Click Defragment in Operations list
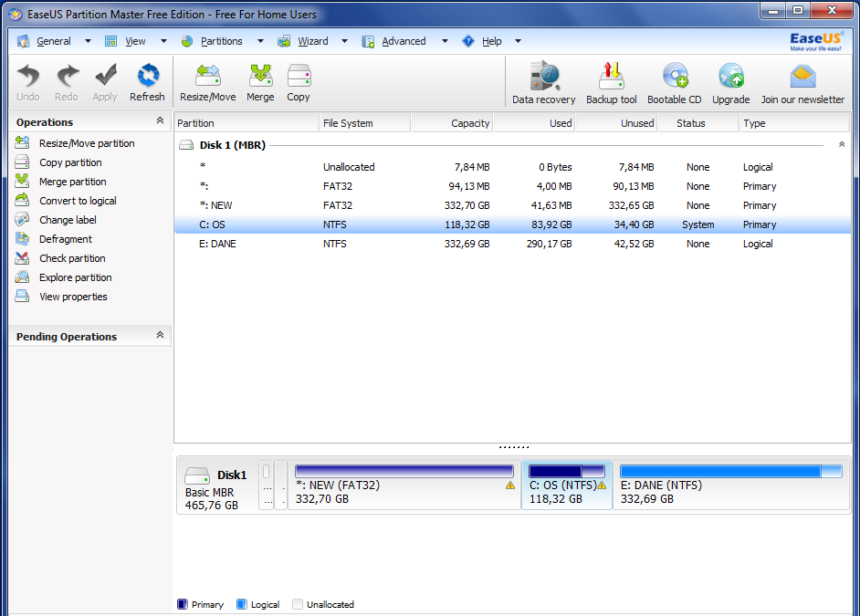 [65, 239]
